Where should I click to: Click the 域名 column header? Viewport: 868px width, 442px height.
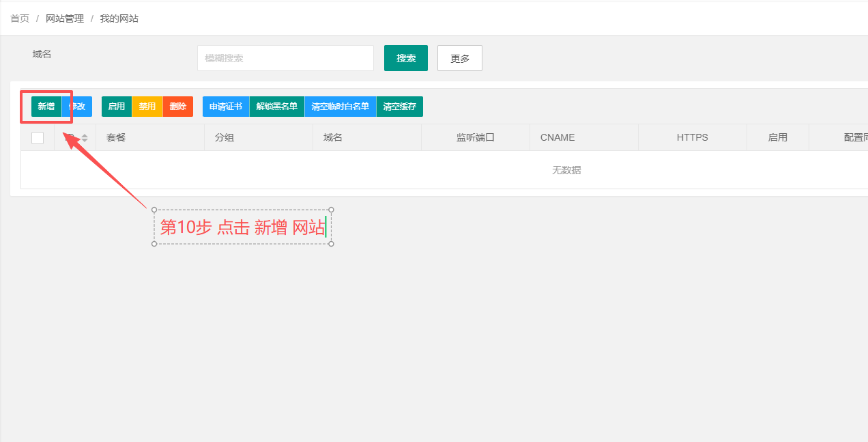(333, 137)
